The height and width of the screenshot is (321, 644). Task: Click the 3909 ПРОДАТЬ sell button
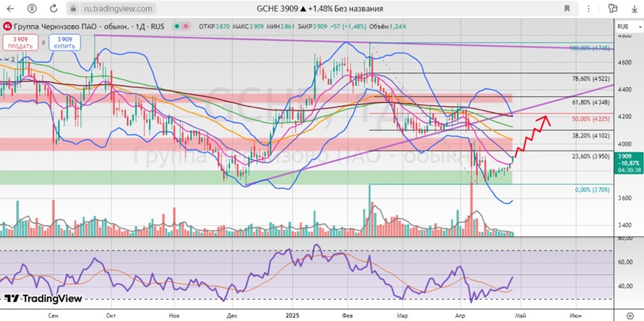20,43
